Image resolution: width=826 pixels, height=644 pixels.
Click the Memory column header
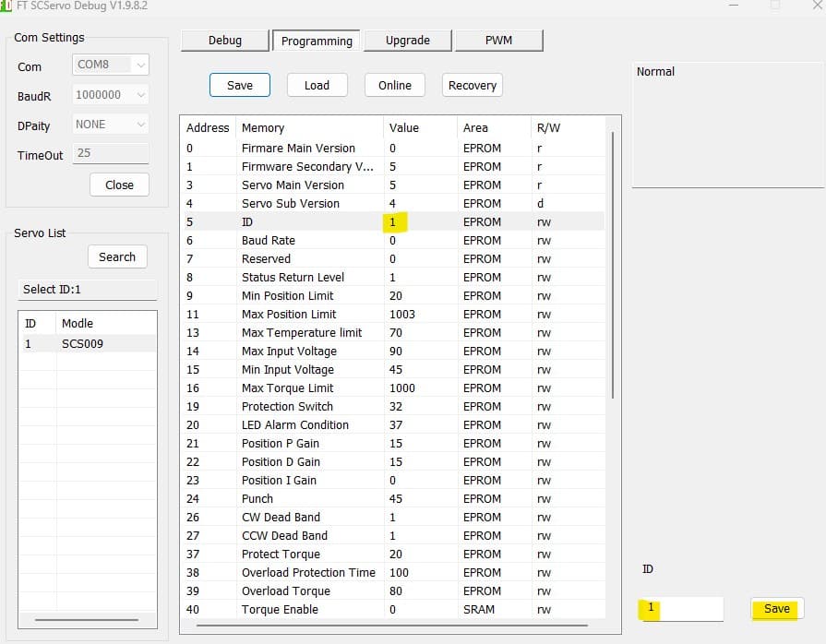click(310, 128)
